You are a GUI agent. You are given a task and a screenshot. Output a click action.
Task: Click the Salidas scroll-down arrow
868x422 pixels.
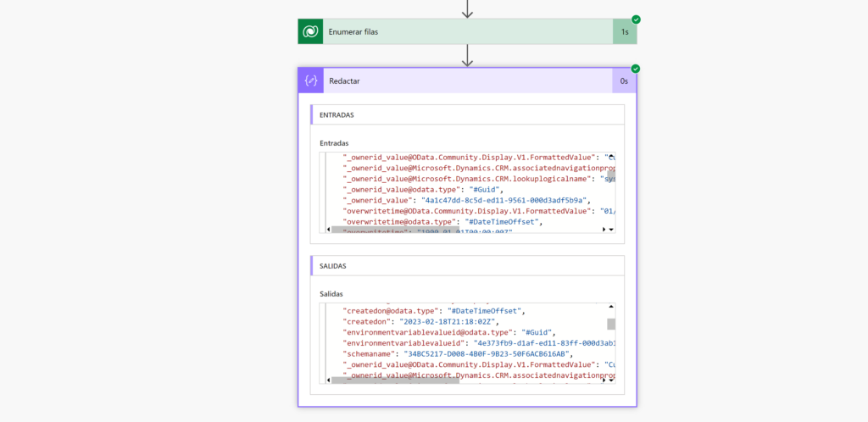[x=611, y=380]
